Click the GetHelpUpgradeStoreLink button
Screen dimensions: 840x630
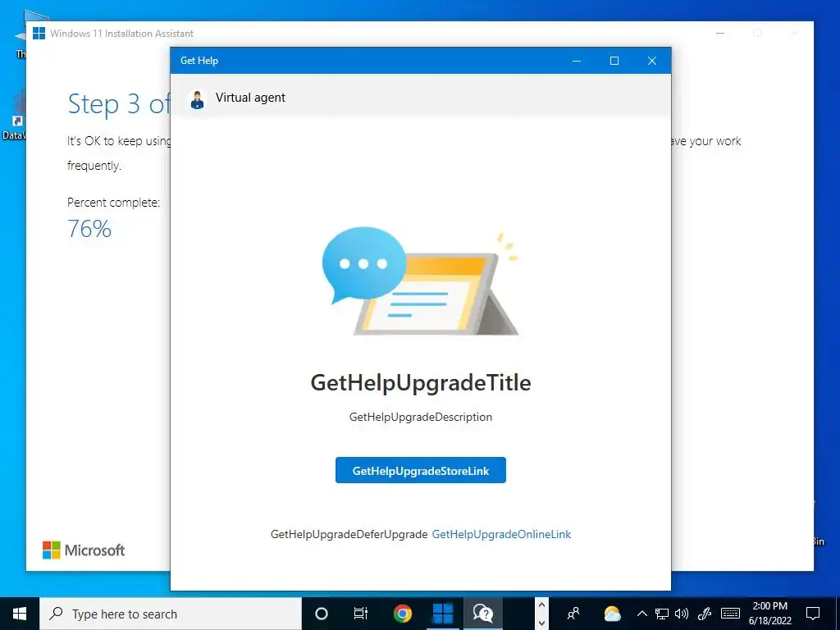pos(421,470)
